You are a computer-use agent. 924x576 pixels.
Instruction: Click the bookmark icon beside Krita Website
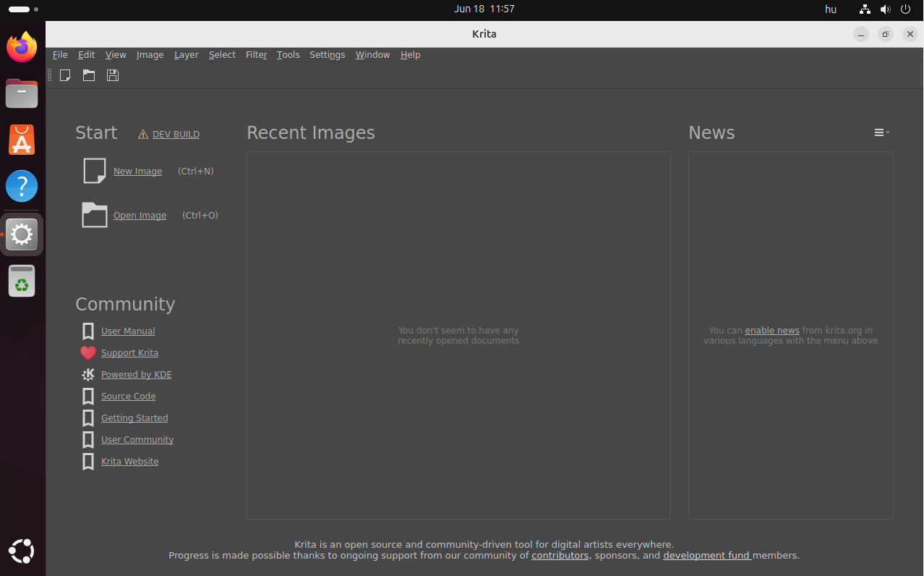(88, 462)
